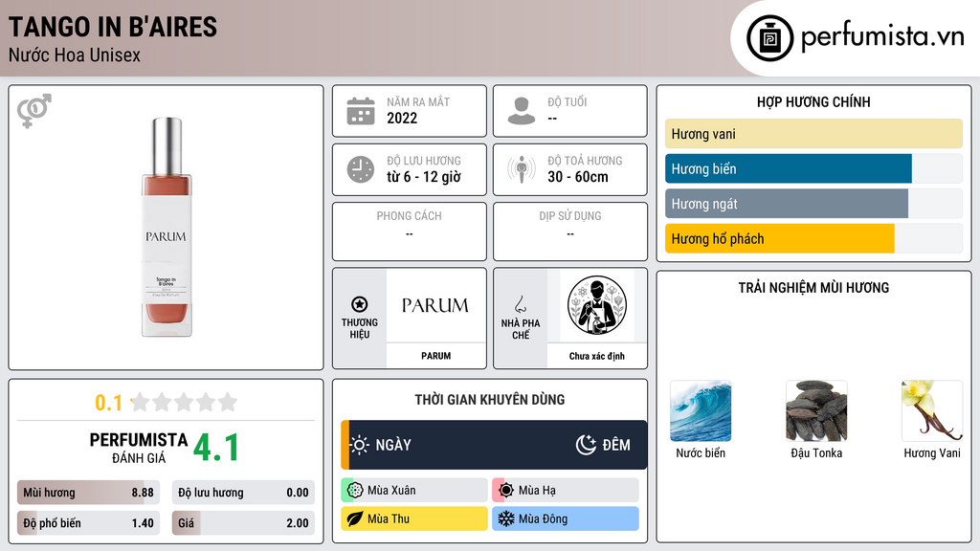Click the Mùi hương 8.88 score bar
Viewport: 980px width, 551px height.
click(x=89, y=493)
